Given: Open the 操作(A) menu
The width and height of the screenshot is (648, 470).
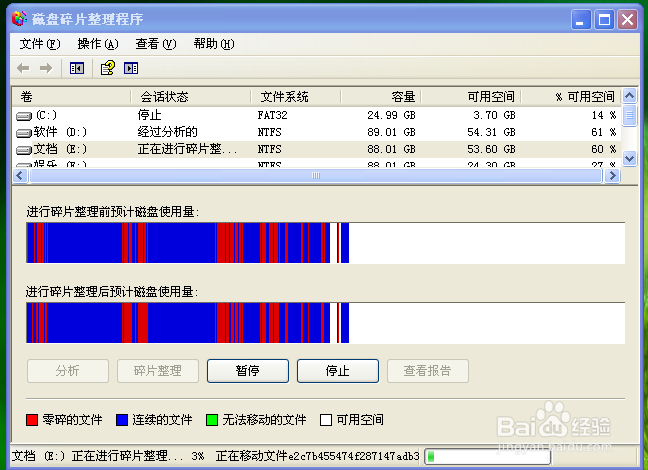Looking at the screenshot, I should (98, 44).
